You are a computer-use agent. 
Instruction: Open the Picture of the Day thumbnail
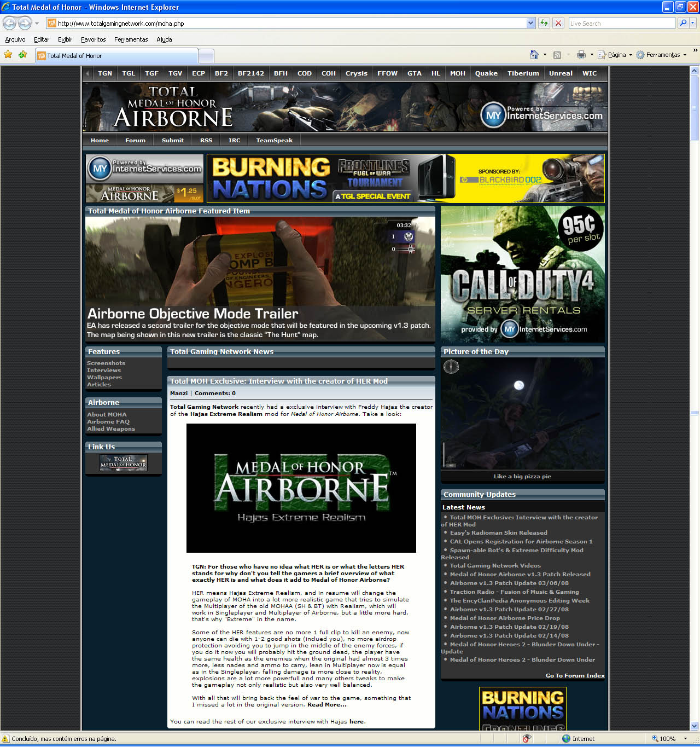(522, 414)
